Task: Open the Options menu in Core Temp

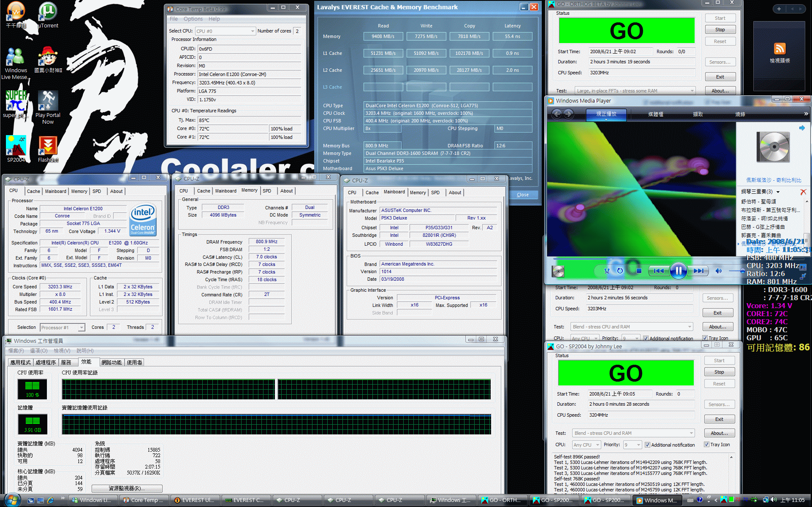Action: click(193, 19)
